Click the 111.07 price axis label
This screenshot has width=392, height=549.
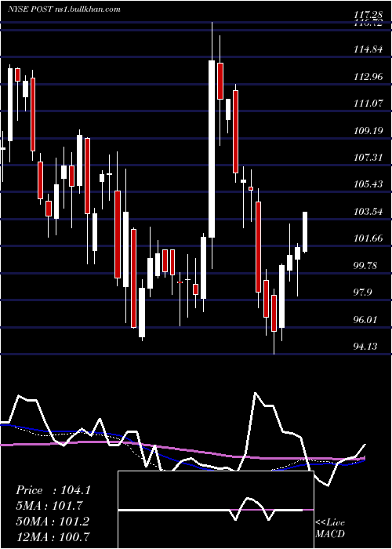(368, 104)
